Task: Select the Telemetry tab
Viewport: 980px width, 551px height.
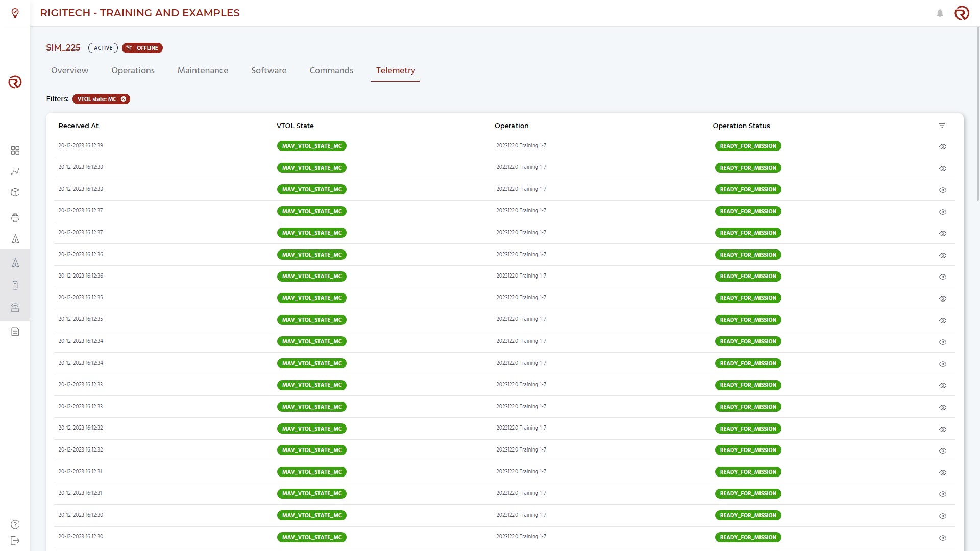Action: (396, 70)
